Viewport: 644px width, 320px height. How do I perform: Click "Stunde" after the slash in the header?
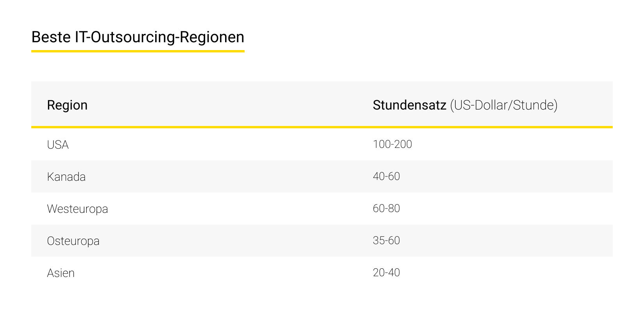point(533,105)
